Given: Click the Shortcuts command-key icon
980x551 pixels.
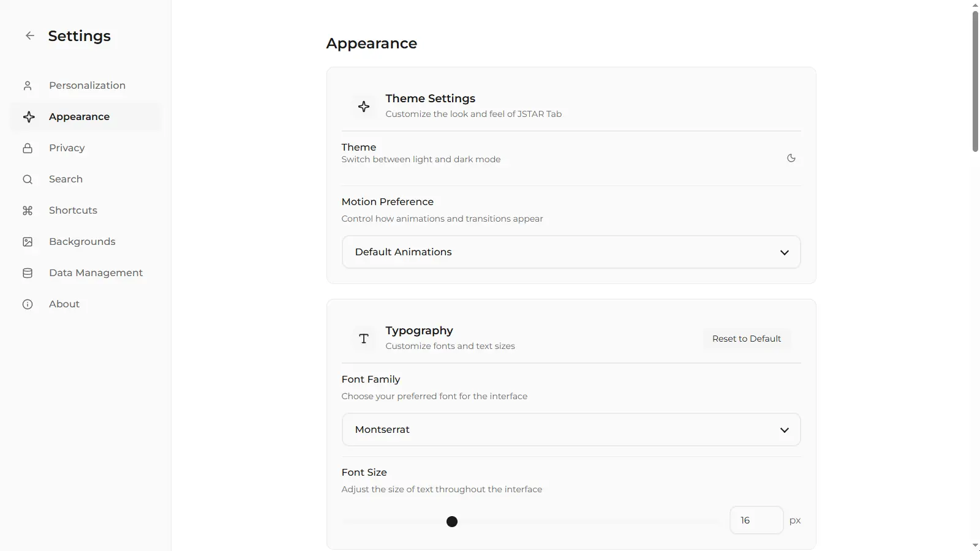Looking at the screenshot, I should [x=28, y=211].
